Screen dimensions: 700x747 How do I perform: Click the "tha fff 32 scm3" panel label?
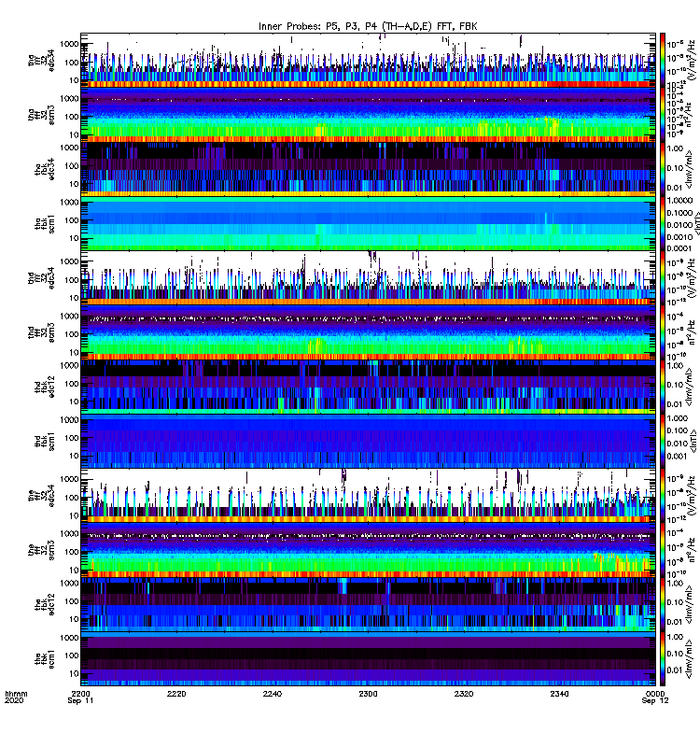tap(41, 115)
